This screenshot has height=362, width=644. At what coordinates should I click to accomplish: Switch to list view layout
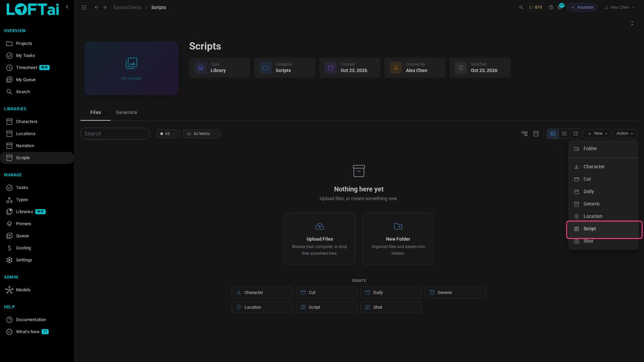(552, 134)
